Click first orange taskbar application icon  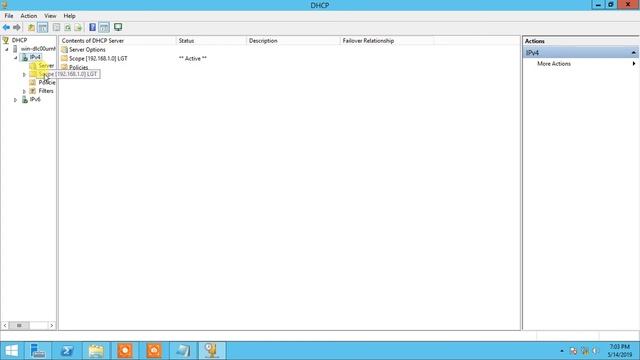point(125,351)
